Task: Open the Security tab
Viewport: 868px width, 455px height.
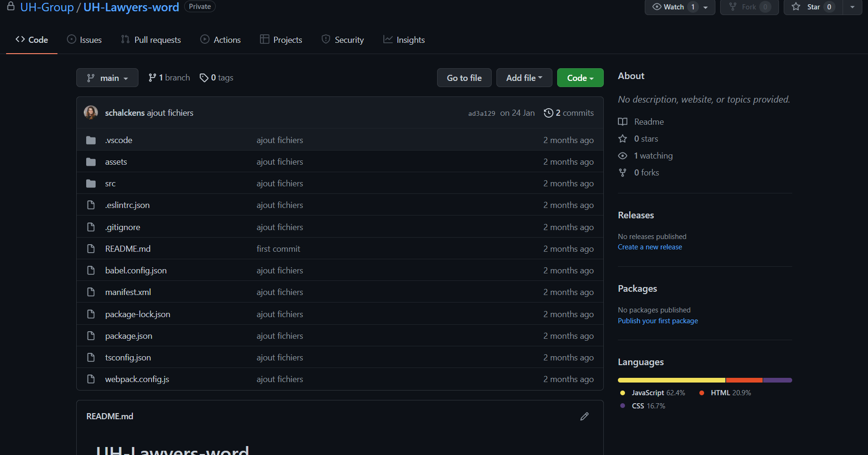Action: [342, 40]
